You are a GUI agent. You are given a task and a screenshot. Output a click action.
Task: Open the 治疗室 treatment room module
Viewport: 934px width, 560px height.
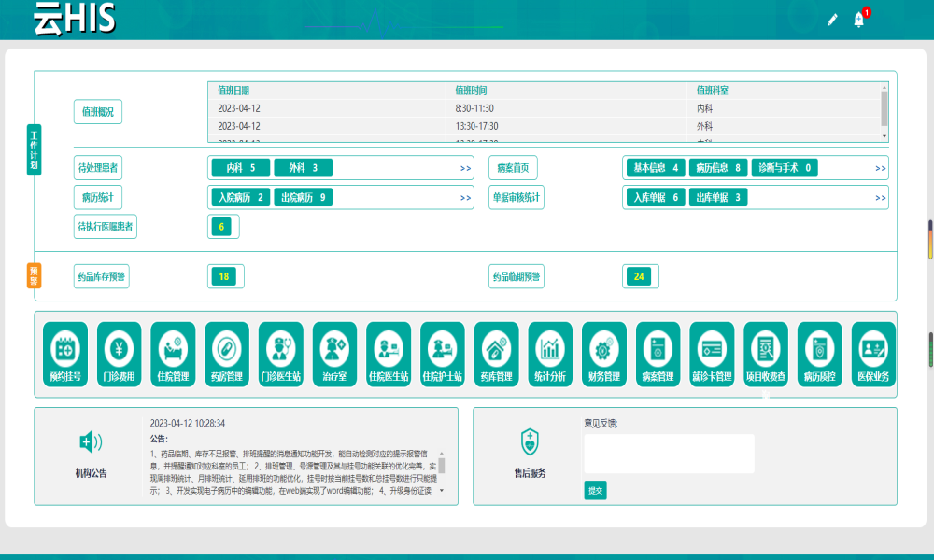(x=334, y=354)
